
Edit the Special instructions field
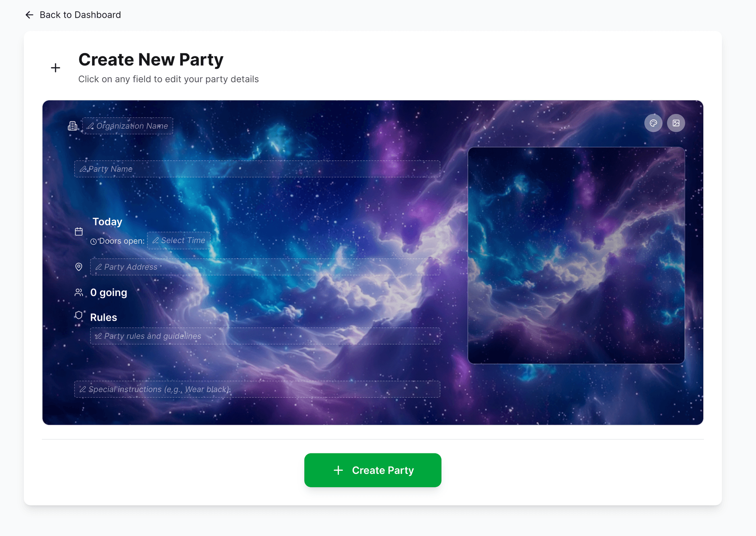pos(257,389)
